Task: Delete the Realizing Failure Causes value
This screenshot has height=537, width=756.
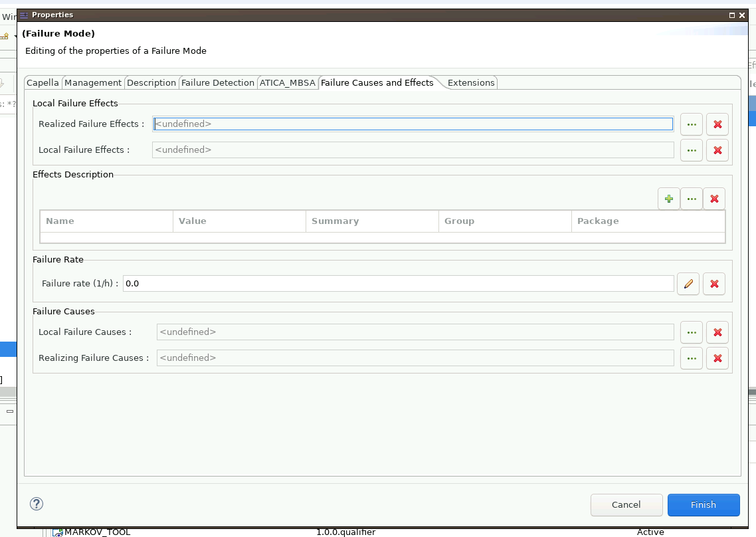Action: tap(717, 358)
